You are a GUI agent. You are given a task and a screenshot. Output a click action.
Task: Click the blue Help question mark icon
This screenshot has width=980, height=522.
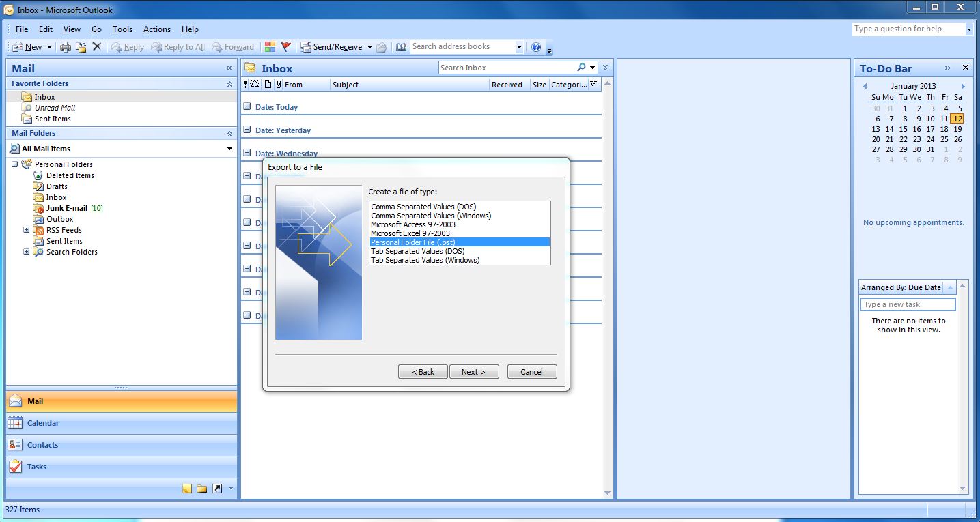pyautogui.click(x=536, y=47)
